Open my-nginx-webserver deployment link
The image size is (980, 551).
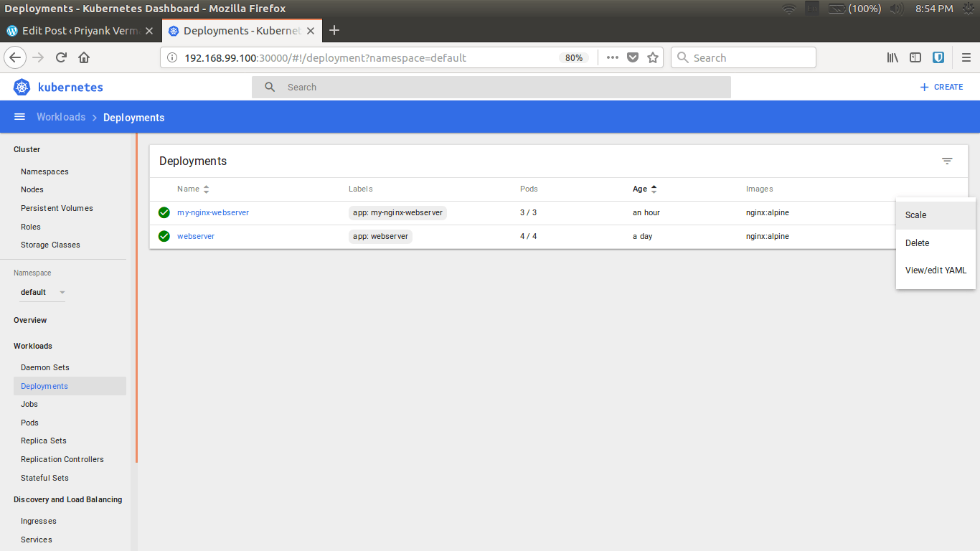click(x=213, y=213)
